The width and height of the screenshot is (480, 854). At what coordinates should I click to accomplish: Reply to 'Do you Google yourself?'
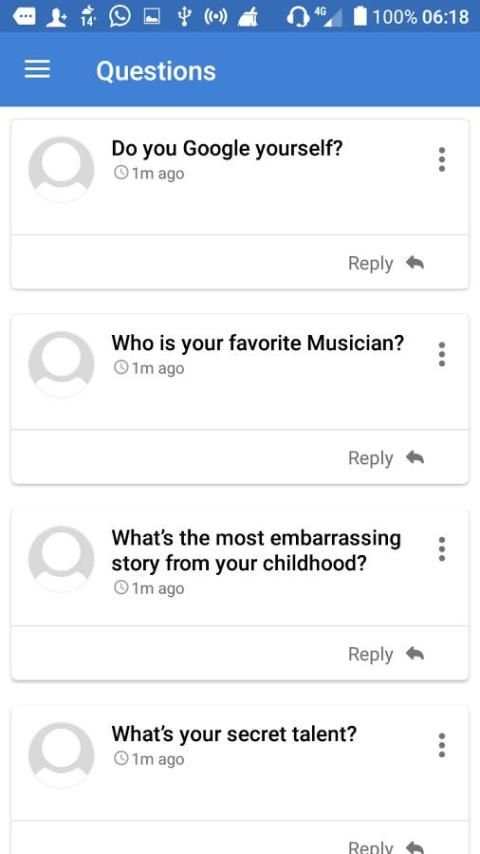pyautogui.click(x=386, y=263)
